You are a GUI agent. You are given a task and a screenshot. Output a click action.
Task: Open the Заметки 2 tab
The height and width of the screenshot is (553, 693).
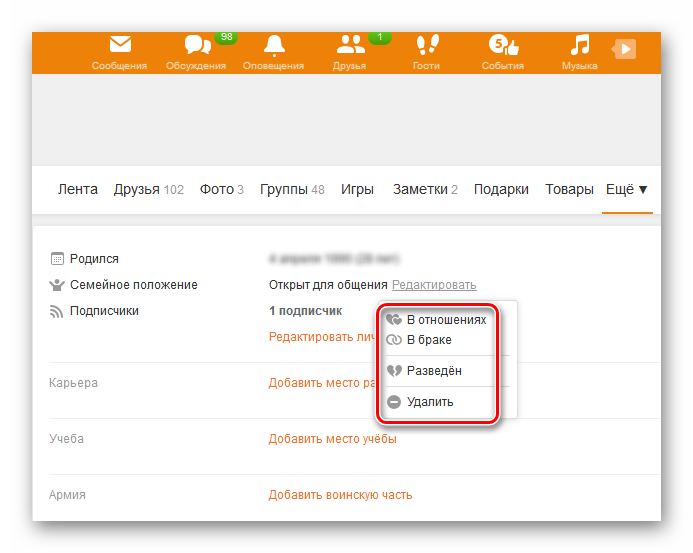[x=425, y=189]
